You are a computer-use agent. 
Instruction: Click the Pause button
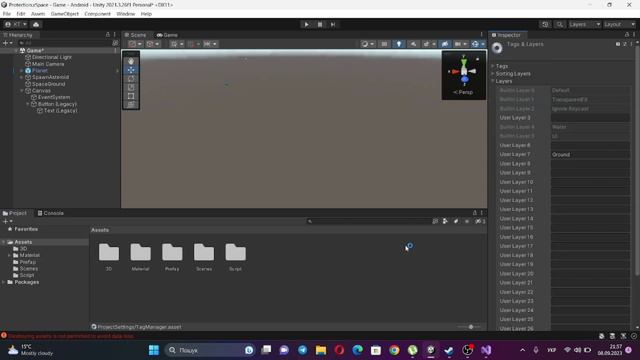320,24
